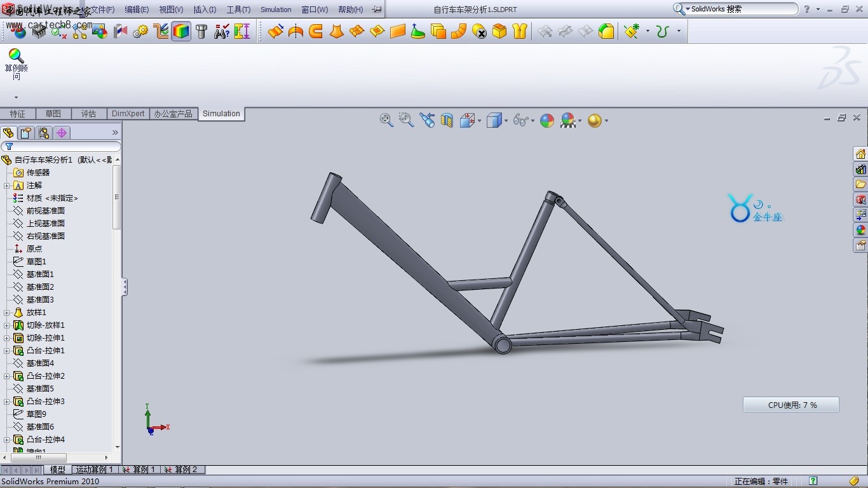Click Offset Surface stacked squares icon

[438, 31]
